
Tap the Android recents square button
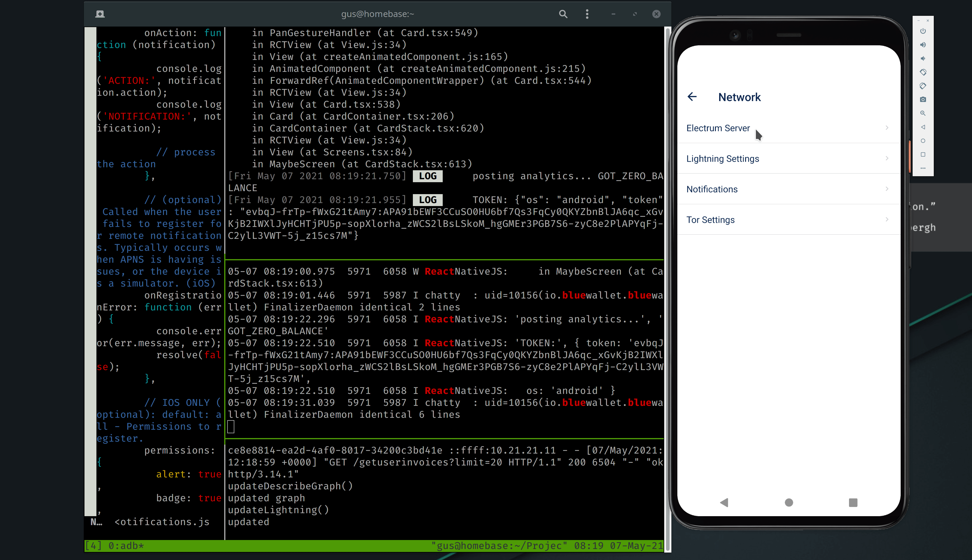pyautogui.click(x=853, y=502)
